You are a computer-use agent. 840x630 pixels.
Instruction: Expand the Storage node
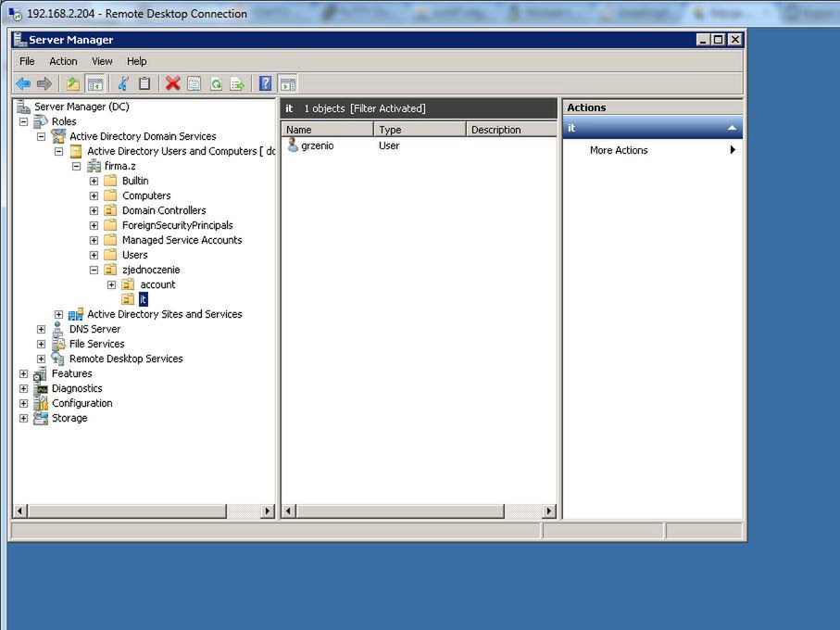23,418
